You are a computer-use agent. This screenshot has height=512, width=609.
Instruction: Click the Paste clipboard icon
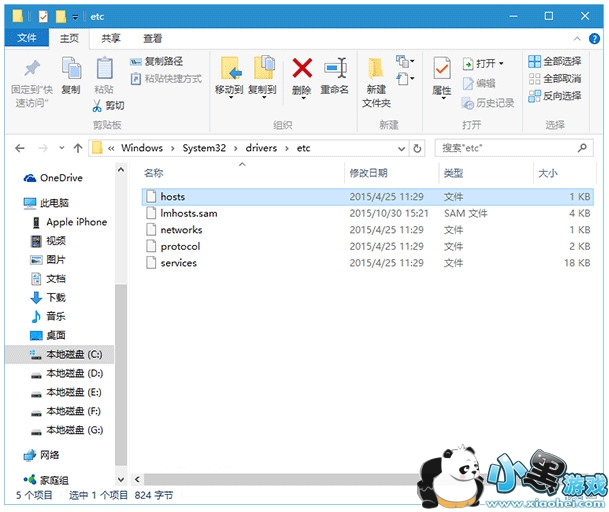[104, 68]
